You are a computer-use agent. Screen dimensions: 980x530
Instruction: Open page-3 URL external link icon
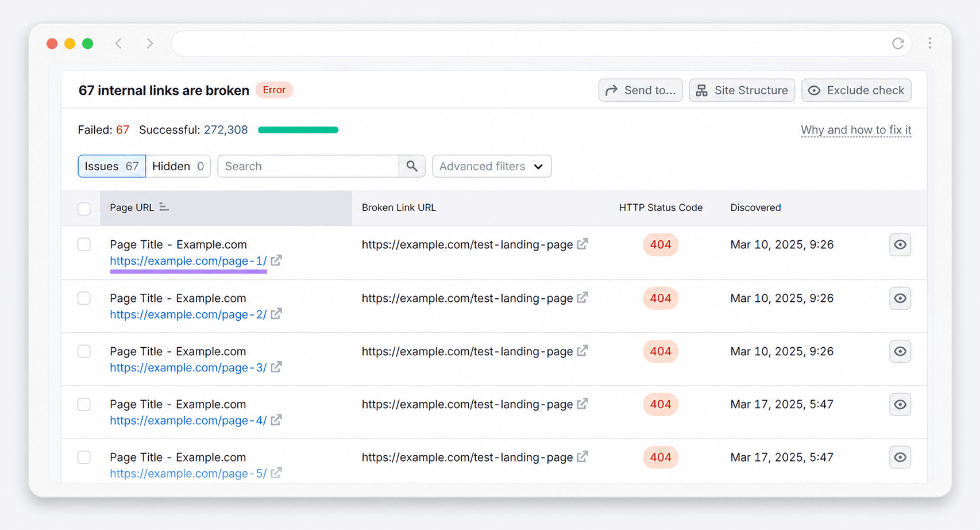click(276, 367)
